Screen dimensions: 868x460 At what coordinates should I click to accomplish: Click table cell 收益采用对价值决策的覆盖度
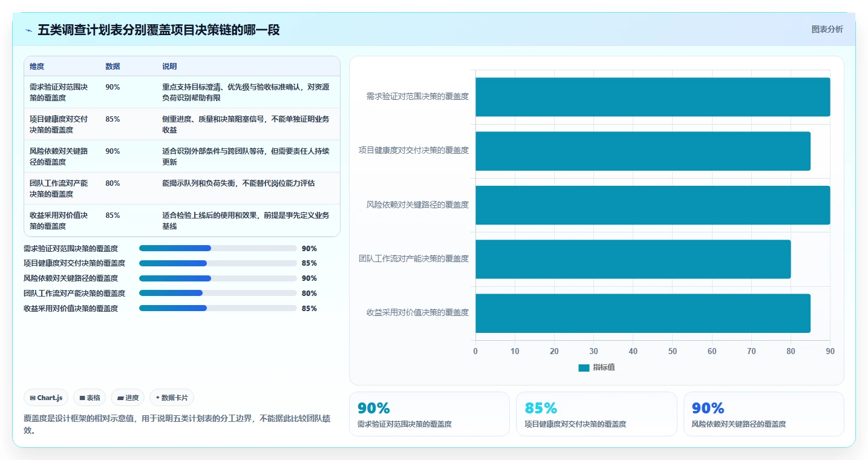click(x=62, y=220)
